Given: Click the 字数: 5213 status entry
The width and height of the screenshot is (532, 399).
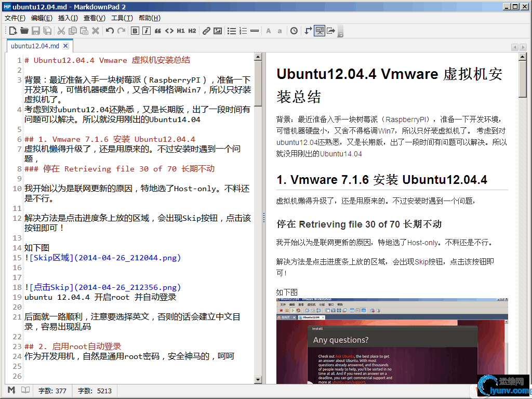Looking at the screenshot, I should pyautogui.click(x=95, y=391).
